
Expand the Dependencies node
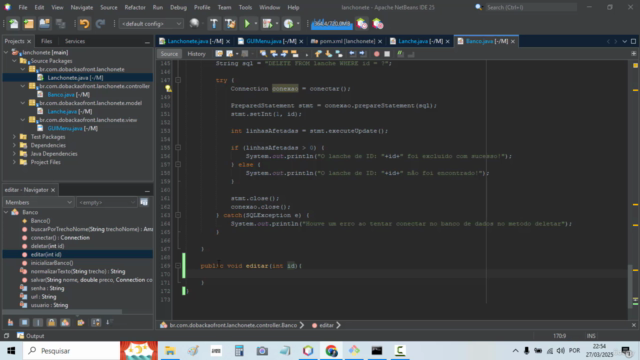pyautogui.click(x=14, y=145)
